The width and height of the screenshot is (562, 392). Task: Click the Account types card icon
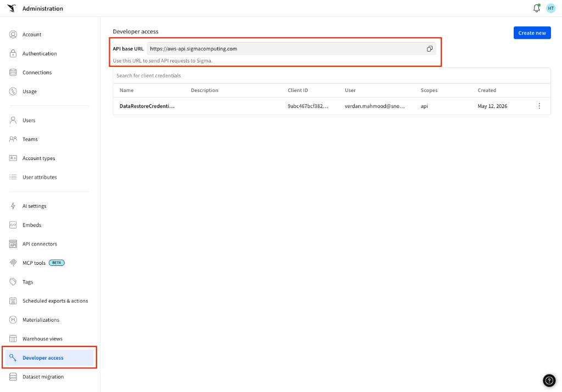(13, 158)
